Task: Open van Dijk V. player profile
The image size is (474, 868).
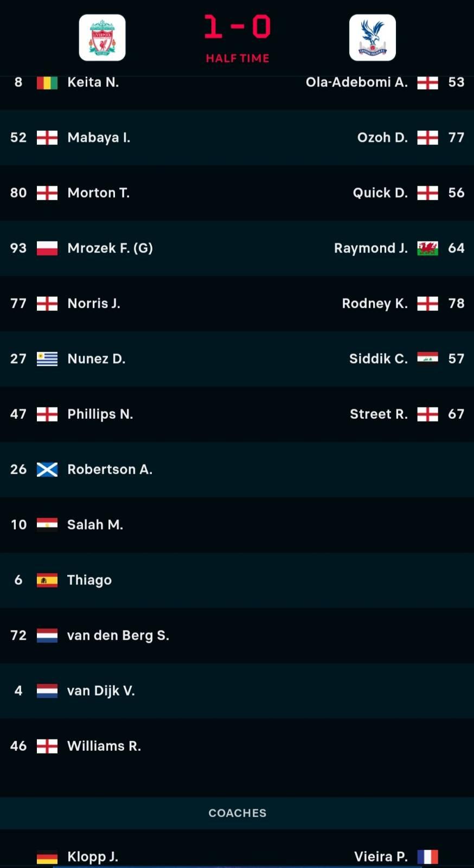Action: point(101,691)
